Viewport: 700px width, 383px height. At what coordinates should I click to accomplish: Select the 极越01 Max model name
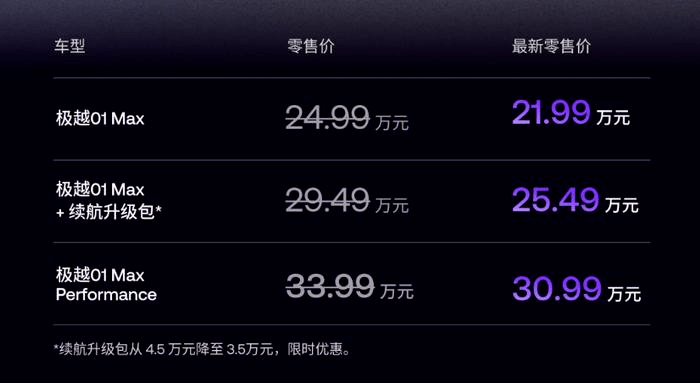tap(100, 118)
